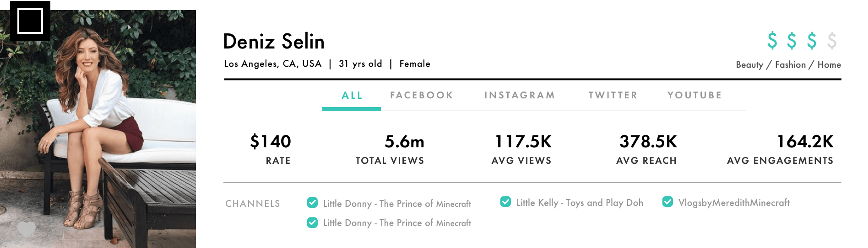Image resolution: width=868 pixels, height=248 pixels.
Task: Click the second teal dollar sign
Action: 792,40
